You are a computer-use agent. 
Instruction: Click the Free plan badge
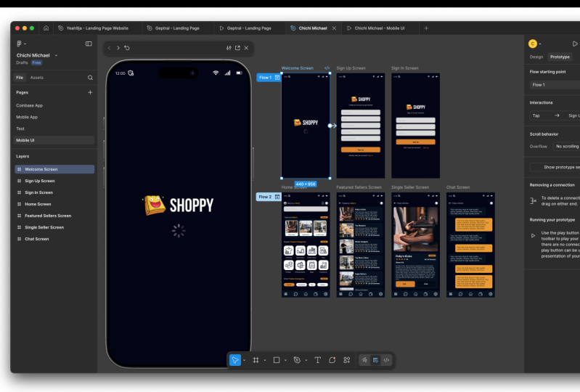[36, 63]
